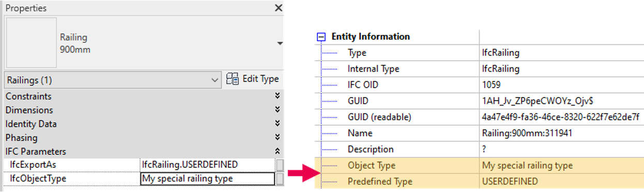Click the Edit Type button
644x192 pixels.
coord(253,79)
